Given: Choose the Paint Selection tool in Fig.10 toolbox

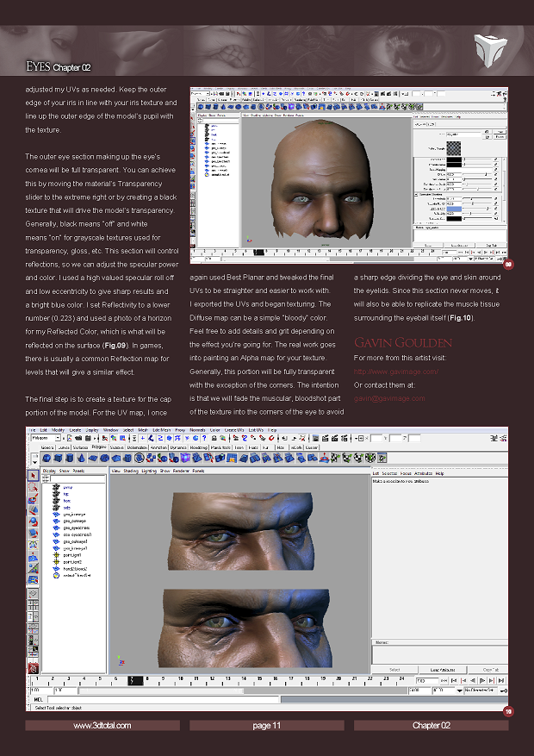Looking at the screenshot, I should [33, 498].
